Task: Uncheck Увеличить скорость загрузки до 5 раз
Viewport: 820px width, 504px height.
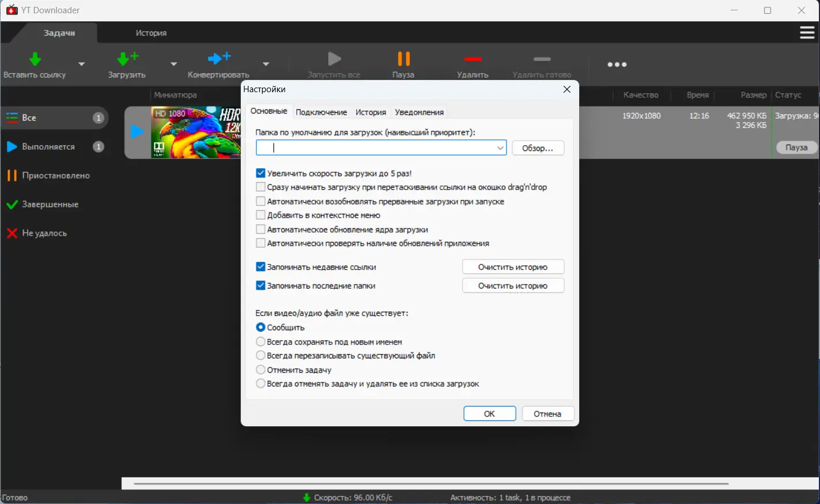Action: coord(260,173)
